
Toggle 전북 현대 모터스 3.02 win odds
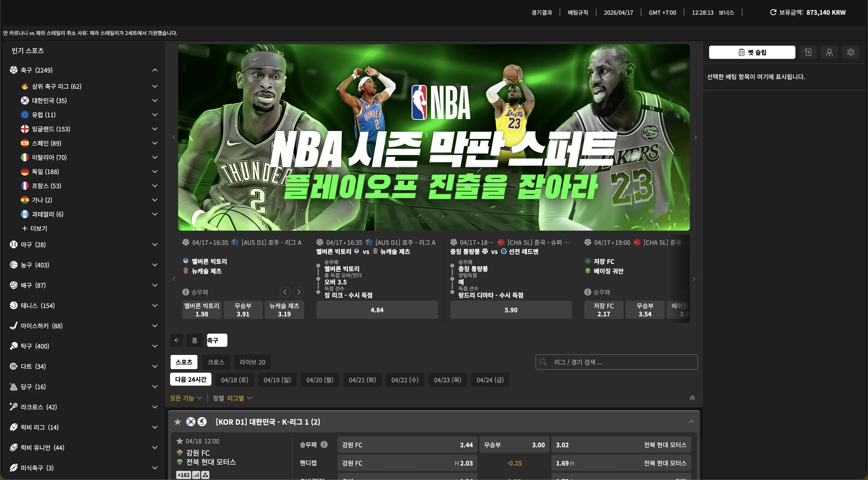click(x=621, y=445)
